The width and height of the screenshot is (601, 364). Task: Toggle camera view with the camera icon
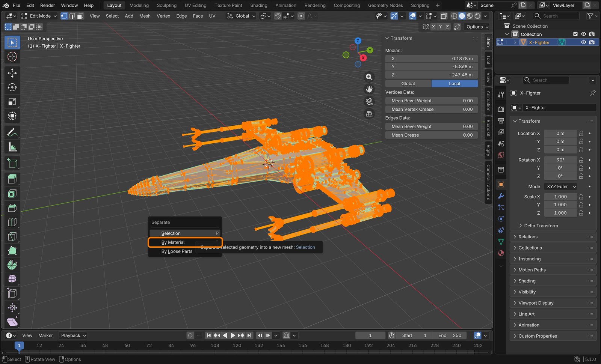tap(369, 101)
